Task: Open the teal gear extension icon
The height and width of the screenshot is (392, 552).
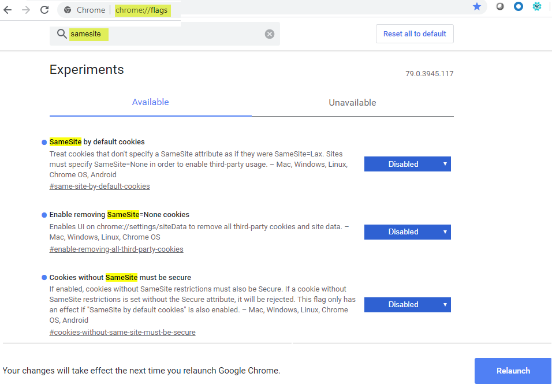Action: [x=537, y=7]
